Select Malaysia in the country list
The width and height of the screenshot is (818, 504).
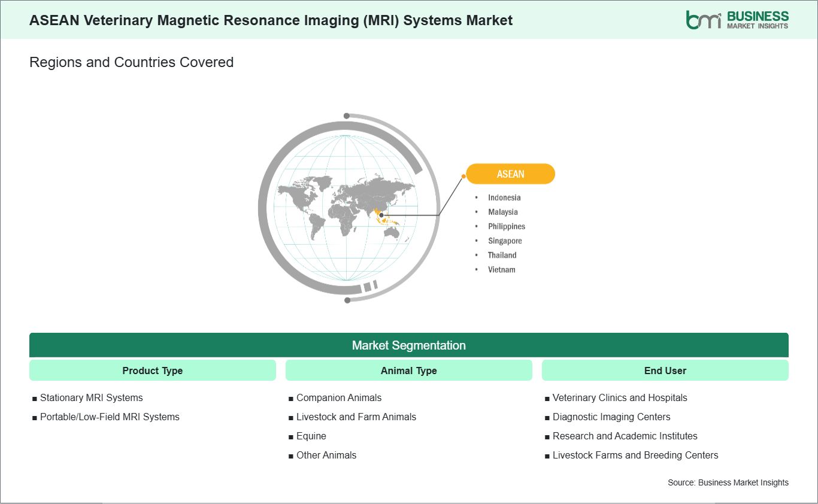[x=503, y=212]
